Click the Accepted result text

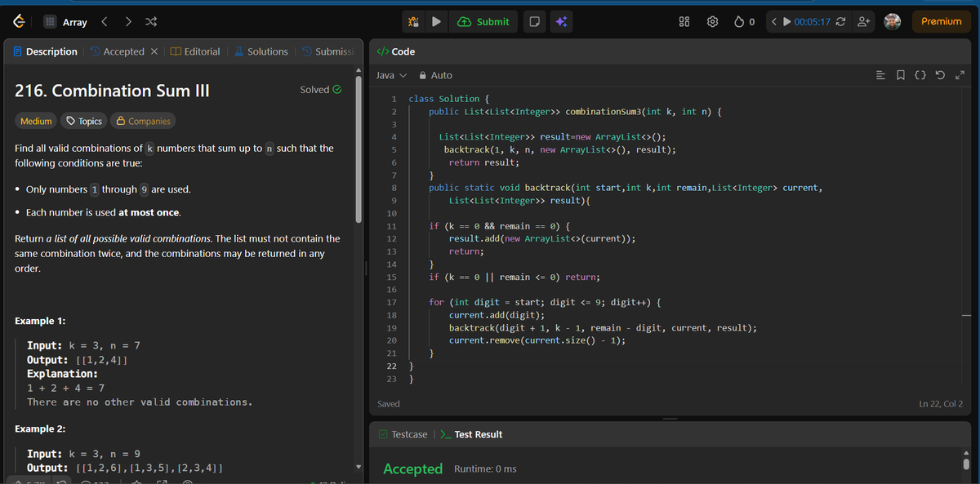point(413,468)
